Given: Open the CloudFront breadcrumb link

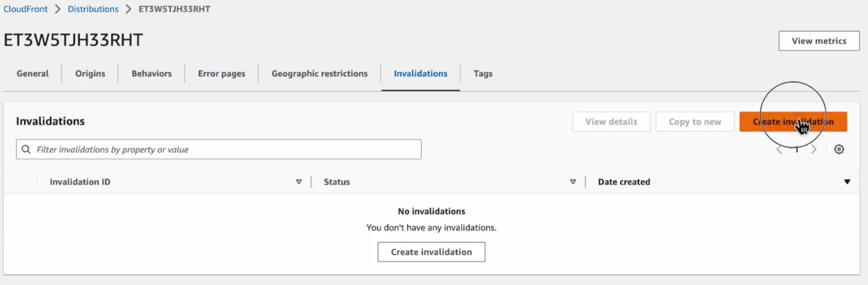Looking at the screenshot, I should click(x=25, y=9).
